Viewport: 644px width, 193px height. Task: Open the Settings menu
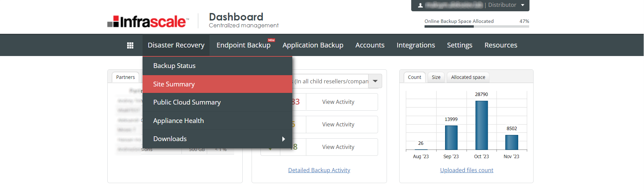click(x=459, y=45)
